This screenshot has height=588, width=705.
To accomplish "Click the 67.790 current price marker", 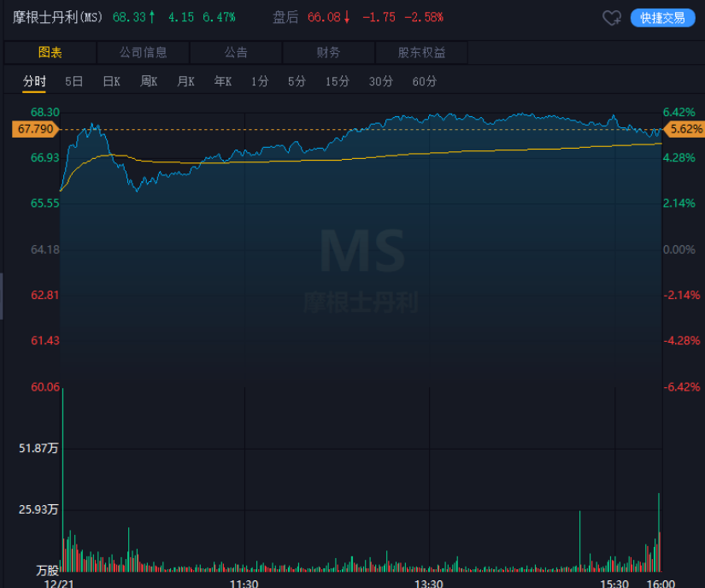I will (34, 129).
